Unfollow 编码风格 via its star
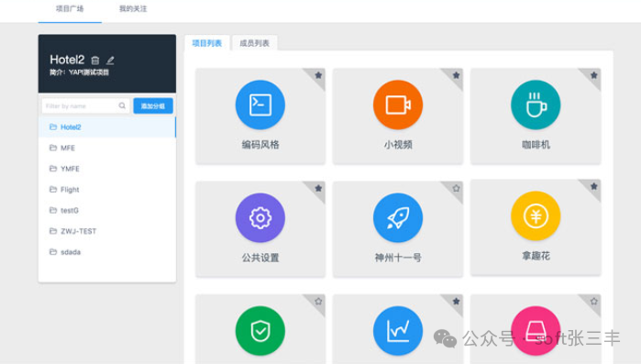The image size is (641, 364). click(x=318, y=75)
